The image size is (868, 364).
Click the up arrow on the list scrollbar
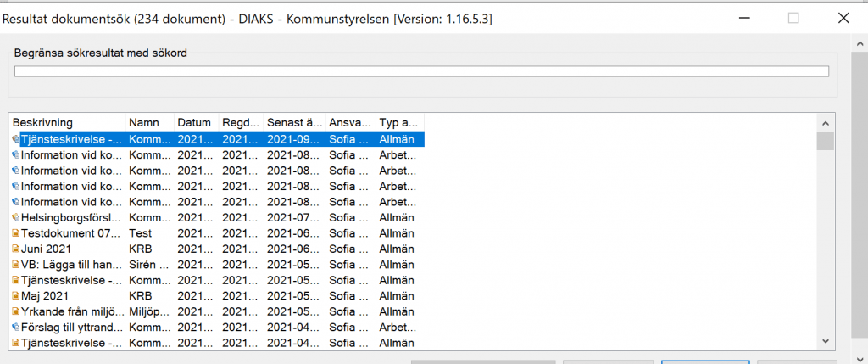[x=826, y=124]
